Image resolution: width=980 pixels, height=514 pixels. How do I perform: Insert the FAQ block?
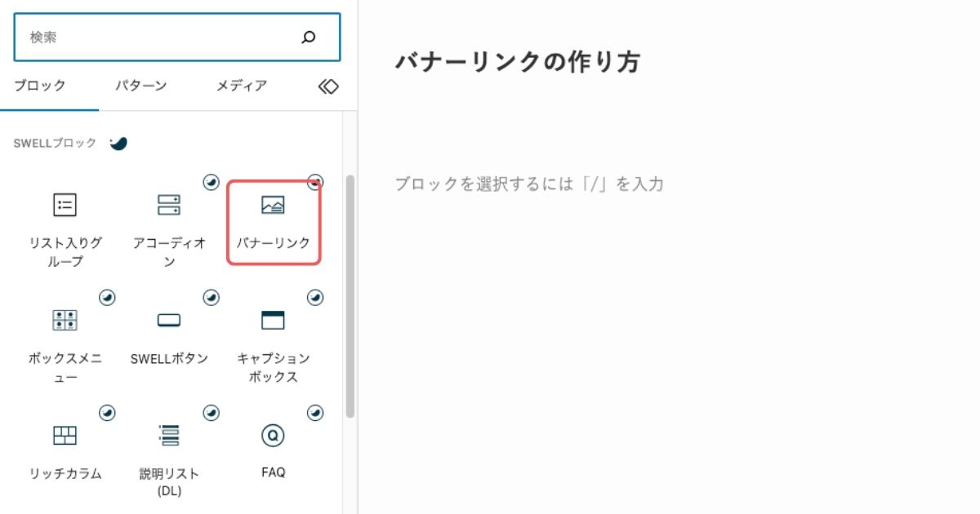tap(273, 439)
